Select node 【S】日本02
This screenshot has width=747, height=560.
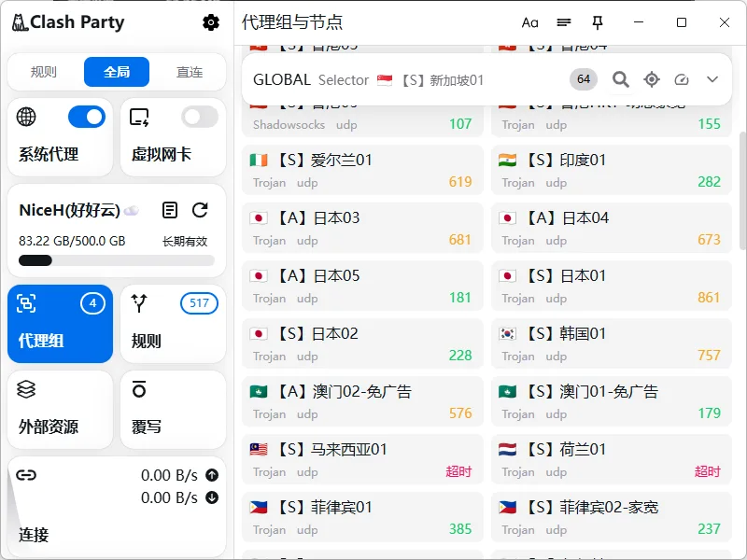pos(362,343)
